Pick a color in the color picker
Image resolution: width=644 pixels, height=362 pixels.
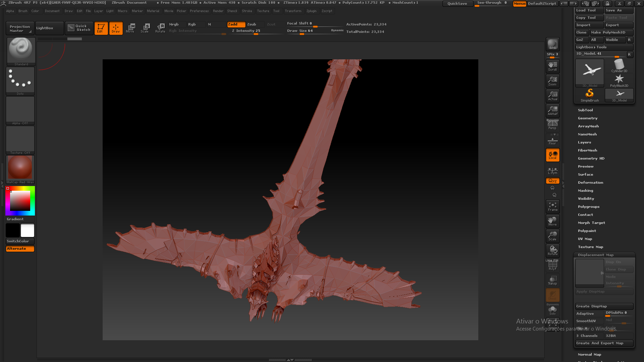point(20,201)
